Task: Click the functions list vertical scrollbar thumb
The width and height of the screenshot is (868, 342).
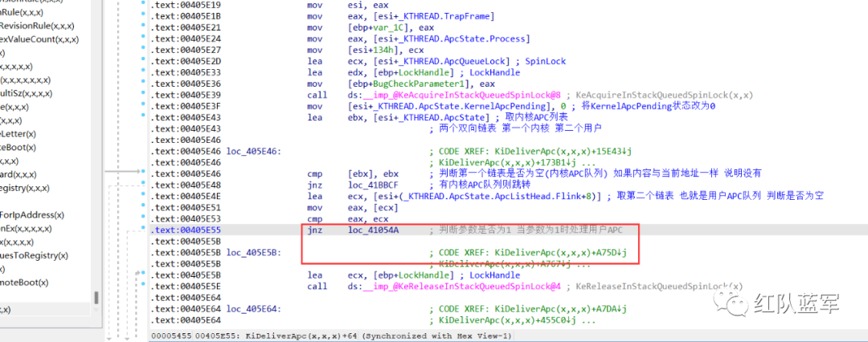Action: pyautogui.click(x=96, y=297)
